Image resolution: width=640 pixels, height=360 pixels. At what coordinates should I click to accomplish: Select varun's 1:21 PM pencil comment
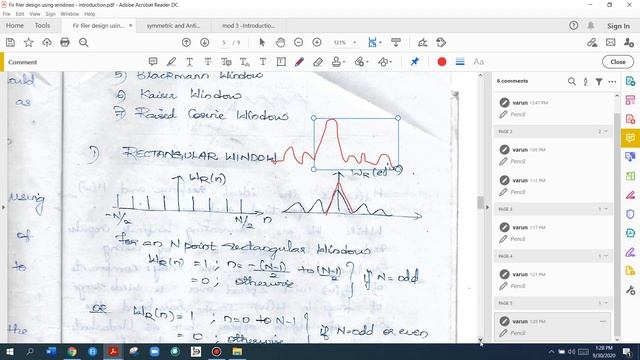pyautogui.click(x=553, y=280)
